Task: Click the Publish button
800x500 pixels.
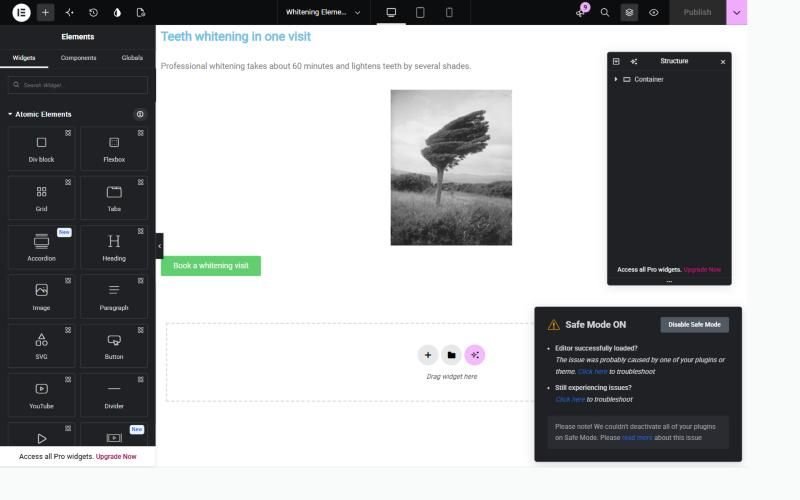Action: point(697,12)
